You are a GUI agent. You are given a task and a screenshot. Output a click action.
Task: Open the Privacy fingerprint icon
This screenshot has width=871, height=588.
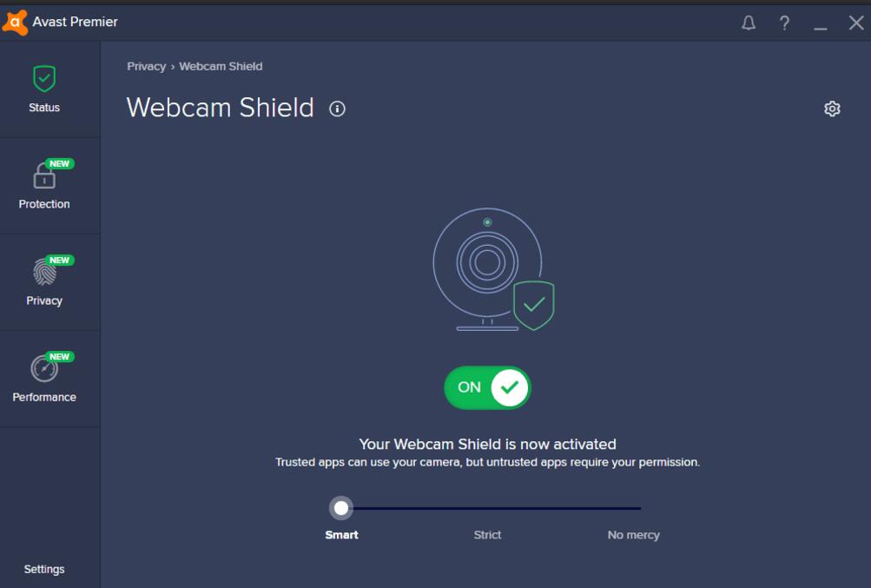point(44,272)
